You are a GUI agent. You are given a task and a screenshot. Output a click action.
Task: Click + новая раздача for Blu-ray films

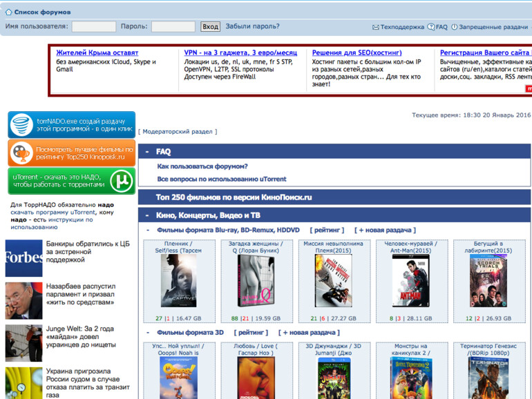tap(385, 230)
